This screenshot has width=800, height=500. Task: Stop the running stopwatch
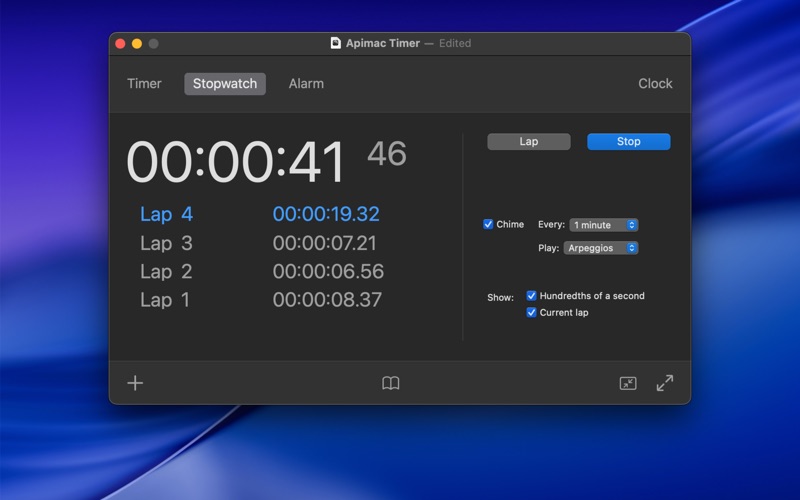click(628, 142)
